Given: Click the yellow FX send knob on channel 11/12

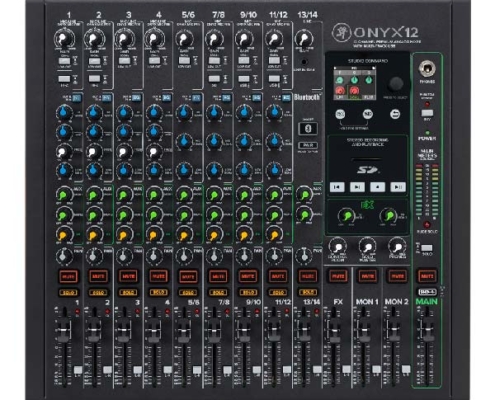Looking at the screenshot, I should (x=274, y=234).
